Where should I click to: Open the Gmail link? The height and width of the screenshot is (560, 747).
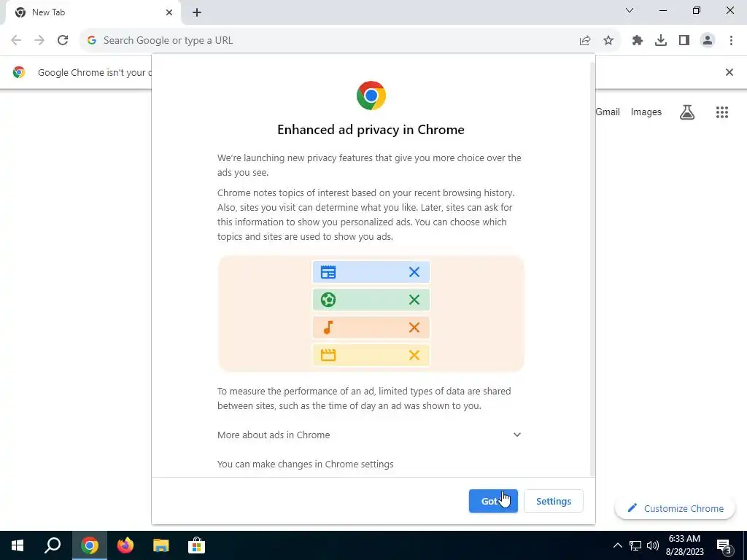(x=608, y=112)
